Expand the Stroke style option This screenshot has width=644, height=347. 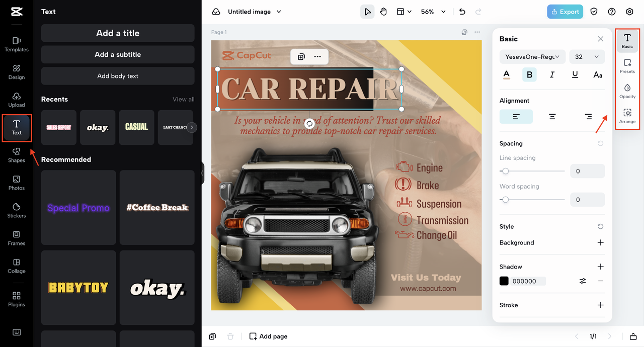click(600, 305)
